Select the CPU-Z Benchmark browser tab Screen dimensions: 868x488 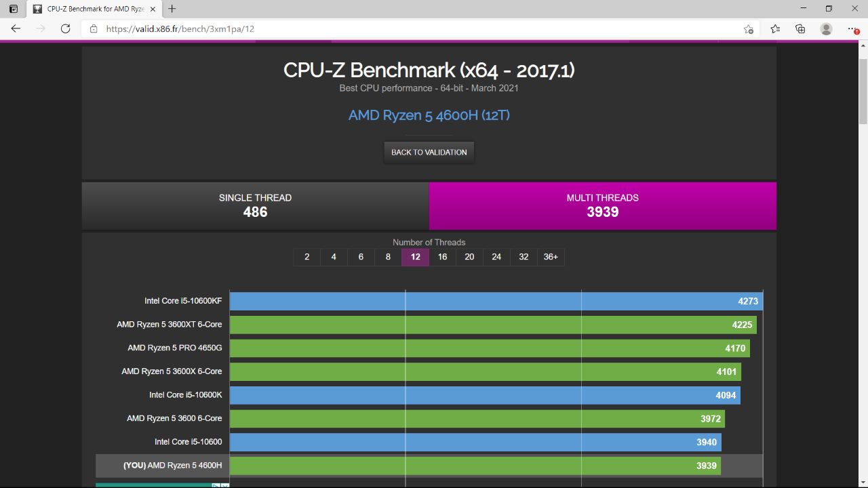(95, 9)
